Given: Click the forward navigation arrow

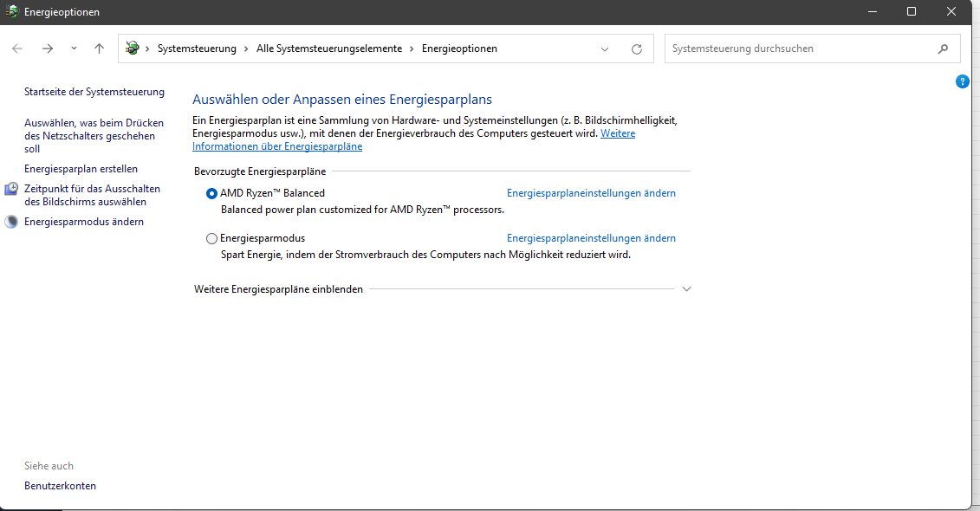Looking at the screenshot, I should click(x=48, y=49).
